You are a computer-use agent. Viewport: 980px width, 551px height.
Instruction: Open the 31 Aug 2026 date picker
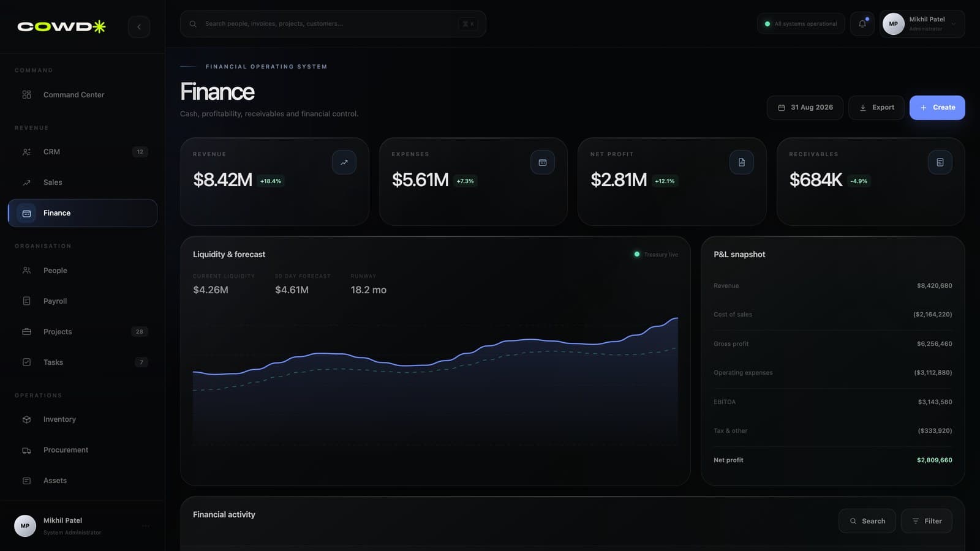(x=805, y=108)
